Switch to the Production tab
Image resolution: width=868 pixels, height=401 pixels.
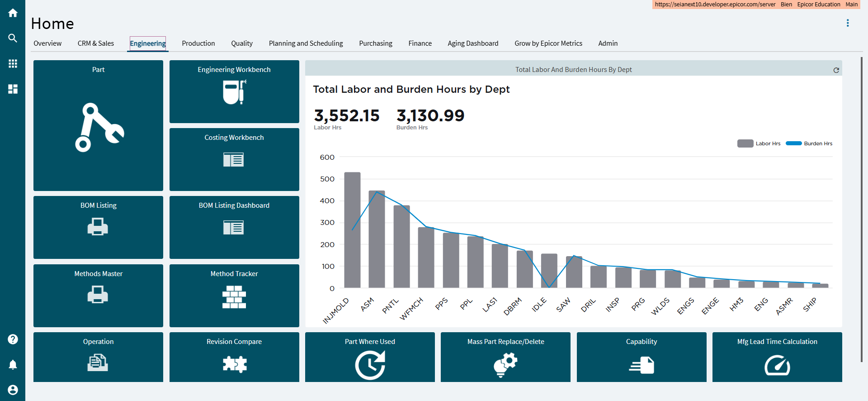198,43
